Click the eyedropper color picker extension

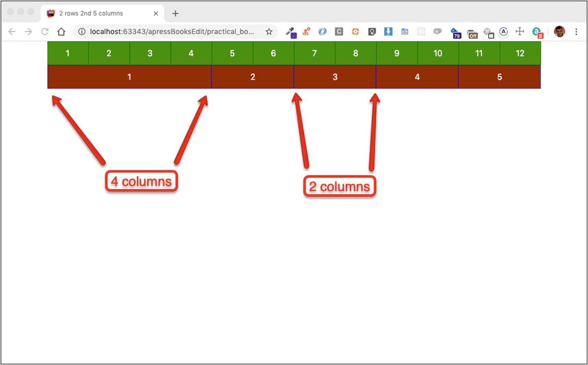pyautogui.click(x=291, y=32)
